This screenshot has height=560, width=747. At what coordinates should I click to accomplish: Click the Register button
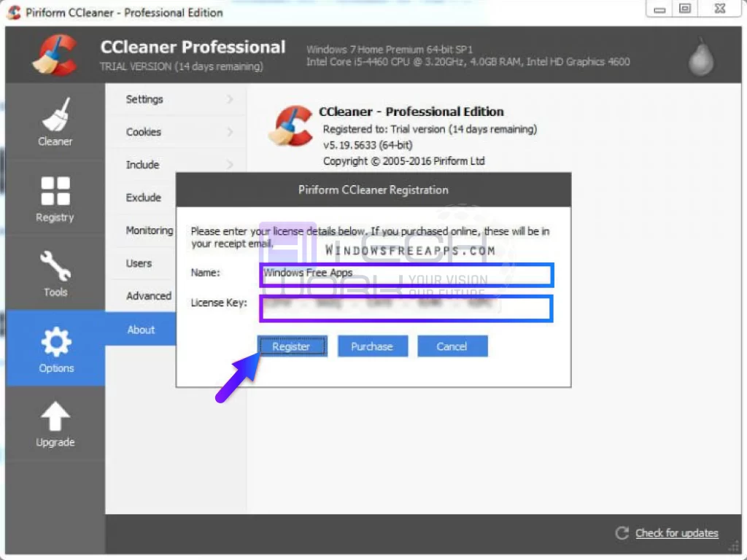pos(292,346)
